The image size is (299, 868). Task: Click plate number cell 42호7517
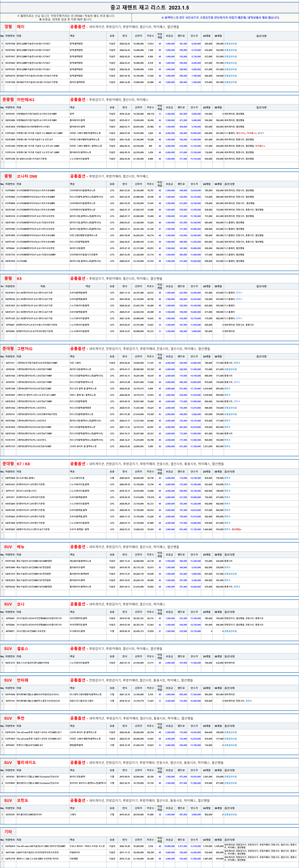(x=10, y=363)
